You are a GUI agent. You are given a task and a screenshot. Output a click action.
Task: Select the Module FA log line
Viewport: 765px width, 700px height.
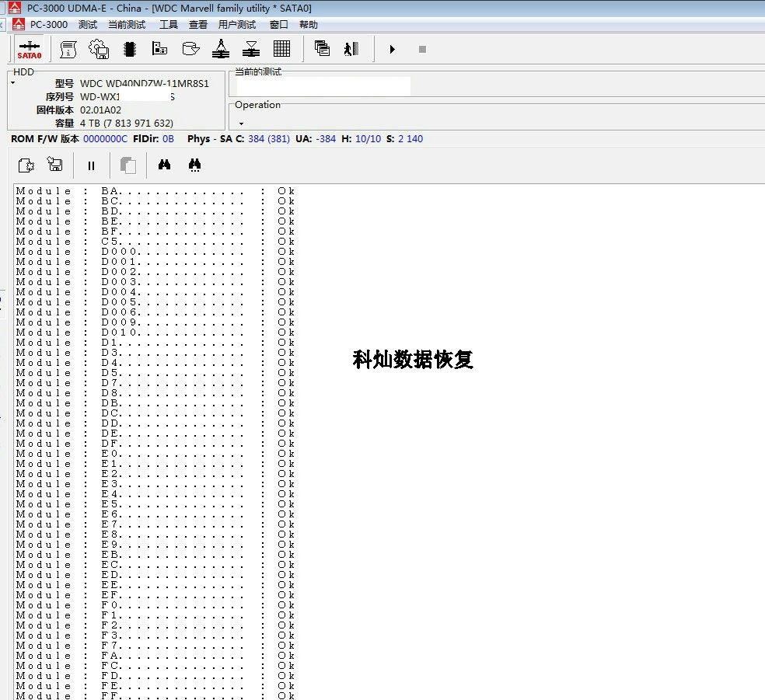[x=155, y=656]
